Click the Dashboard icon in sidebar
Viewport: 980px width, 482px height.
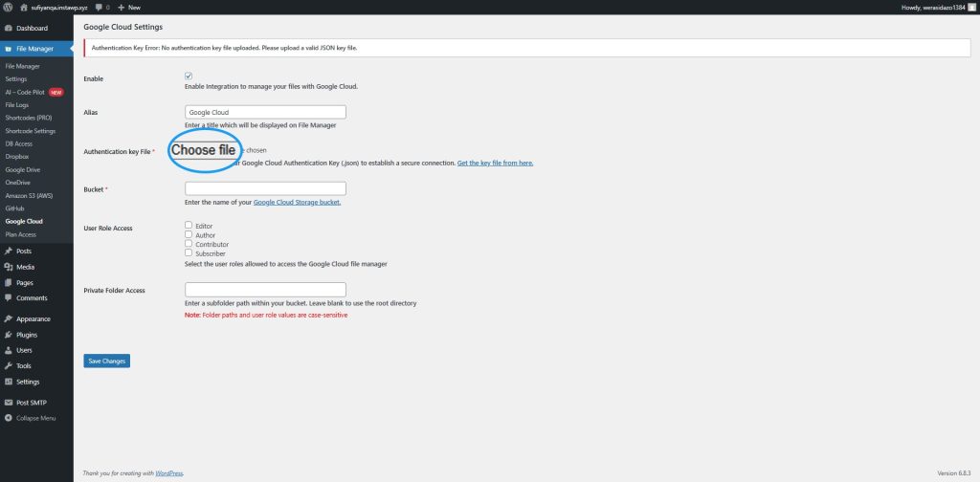tap(8, 28)
